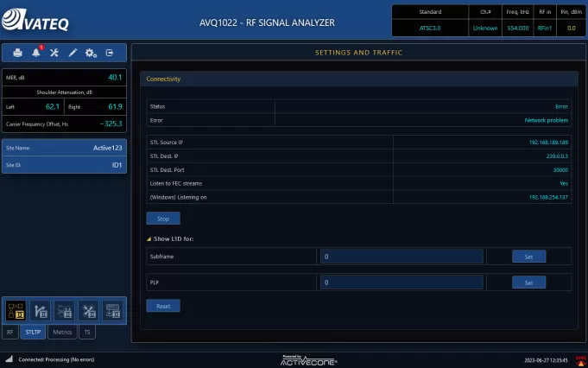
Task: Click the Stop button
Action: [163, 219]
